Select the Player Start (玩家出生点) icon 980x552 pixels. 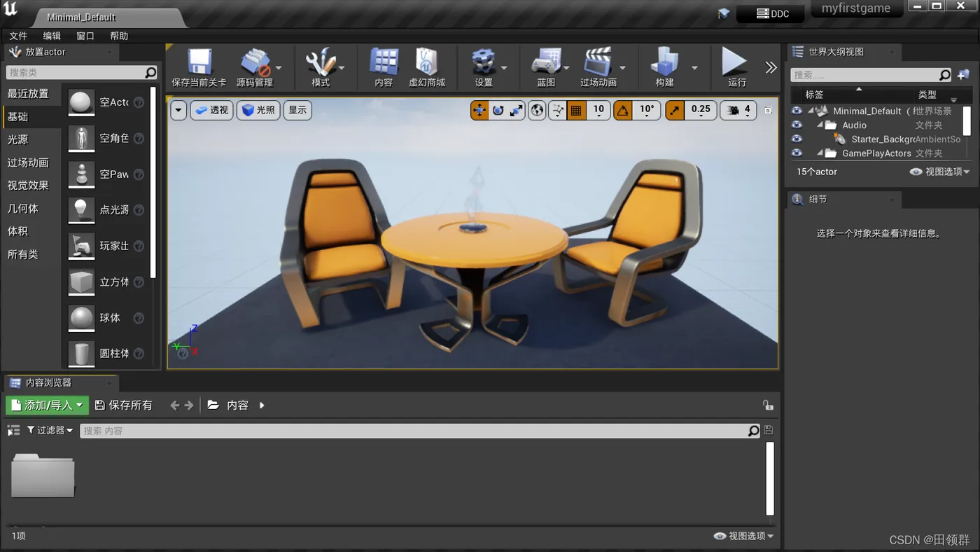[81, 246]
